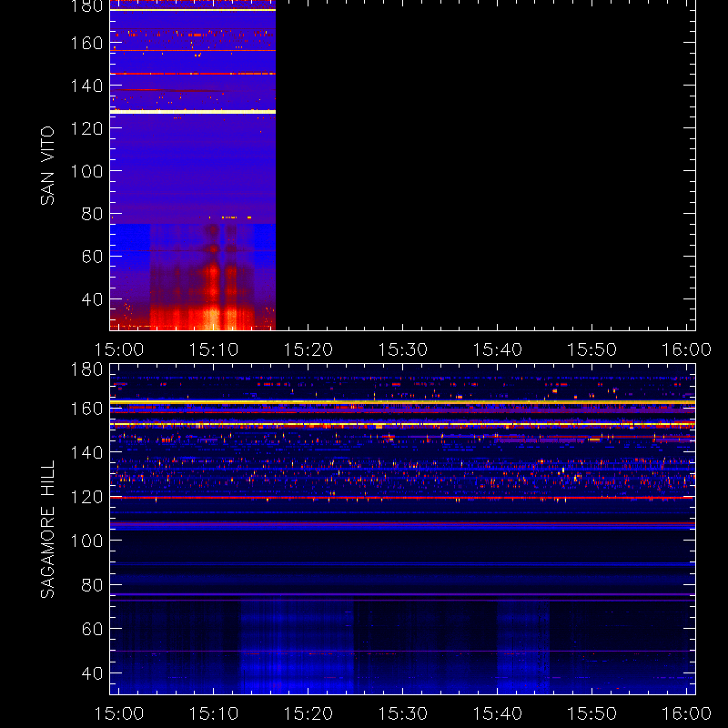Click the red emission line near 145 on San Vito
The width and height of the screenshot is (728, 728).
point(193,74)
